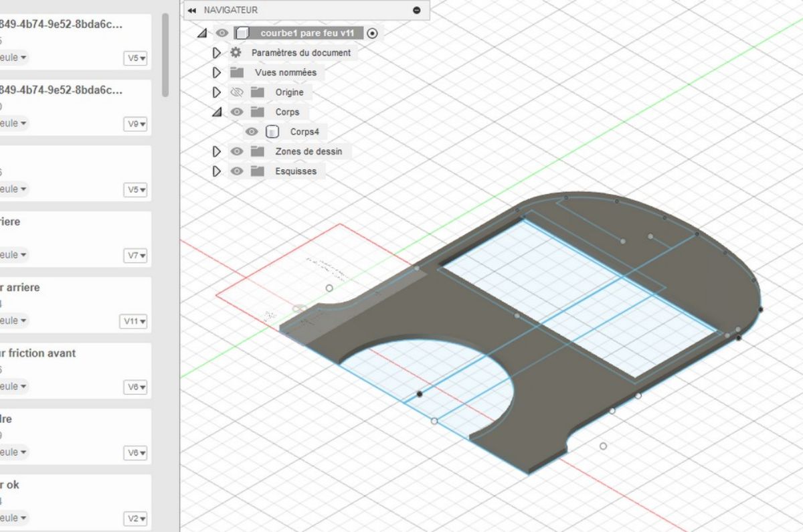
Task: Select the Esquisses tree item
Action: (x=296, y=171)
